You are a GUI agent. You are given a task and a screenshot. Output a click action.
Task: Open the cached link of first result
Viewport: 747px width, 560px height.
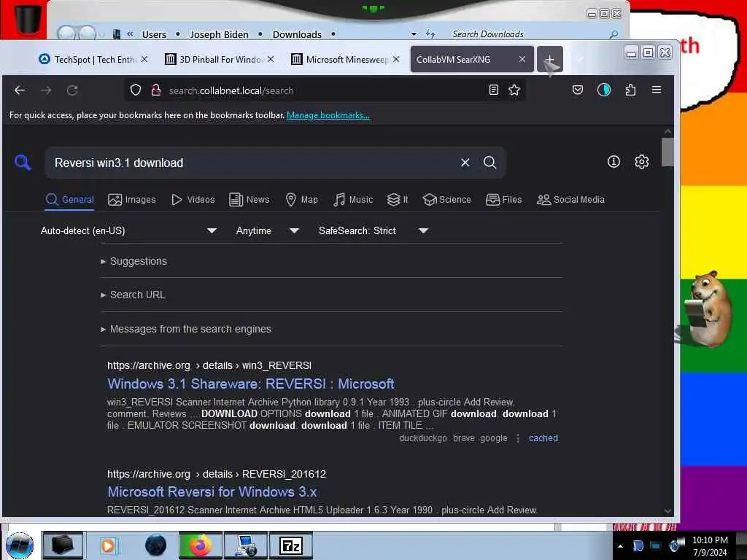point(543,438)
